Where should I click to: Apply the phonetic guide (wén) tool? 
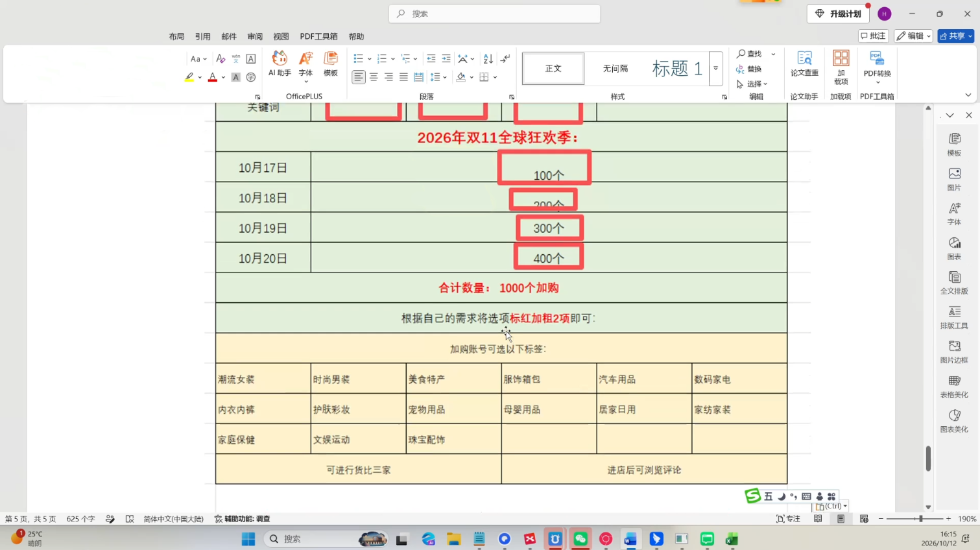click(236, 58)
